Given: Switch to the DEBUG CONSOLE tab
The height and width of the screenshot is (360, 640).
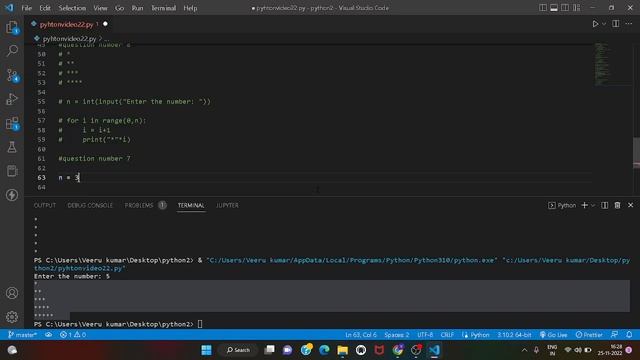Looking at the screenshot, I should pyautogui.click(x=90, y=205).
